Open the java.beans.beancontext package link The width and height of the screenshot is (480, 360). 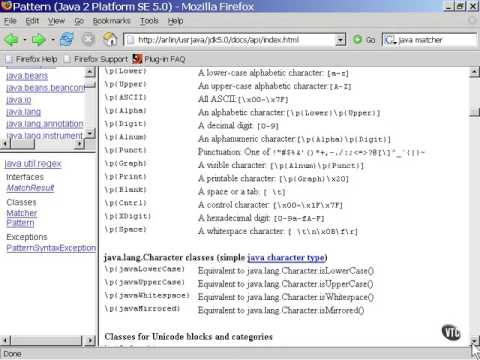45,88
